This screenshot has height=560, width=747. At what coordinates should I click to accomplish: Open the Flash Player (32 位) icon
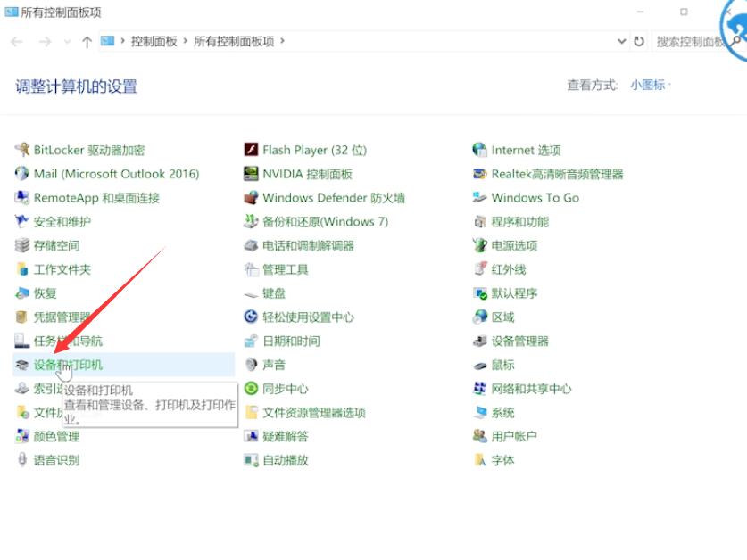[x=251, y=150]
